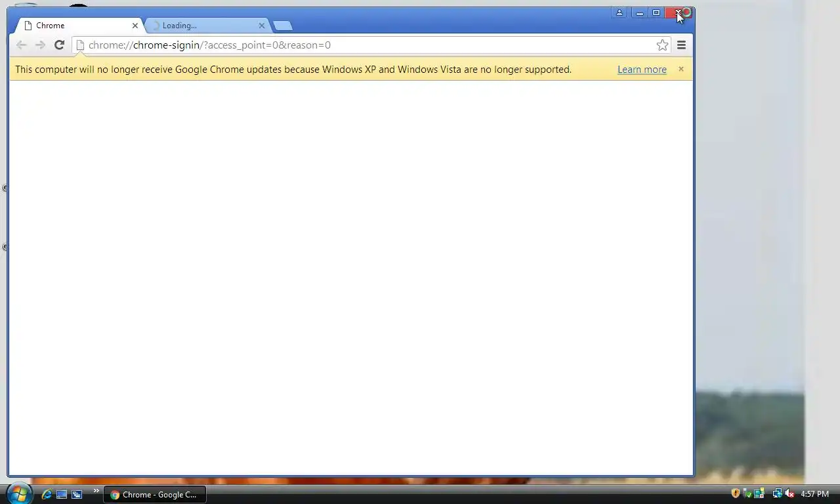Go forward using the forward arrow
840x504 pixels.
click(40, 45)
